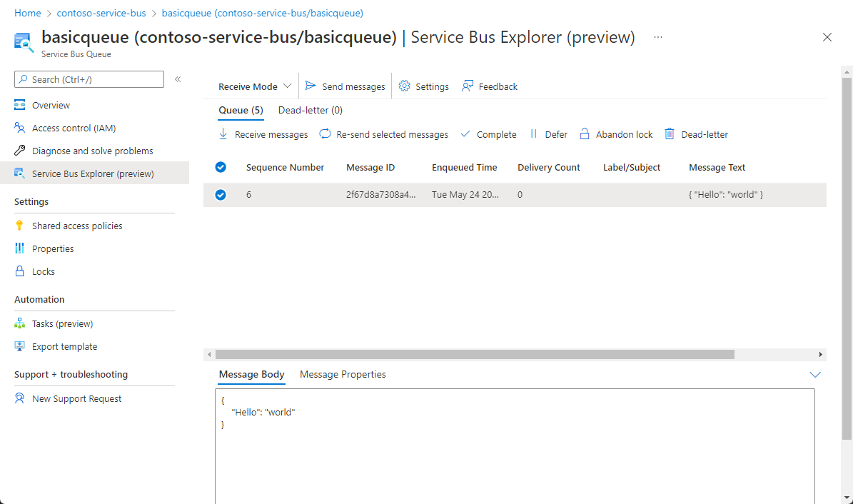Click the Access control (IAM) people icon

19,127
